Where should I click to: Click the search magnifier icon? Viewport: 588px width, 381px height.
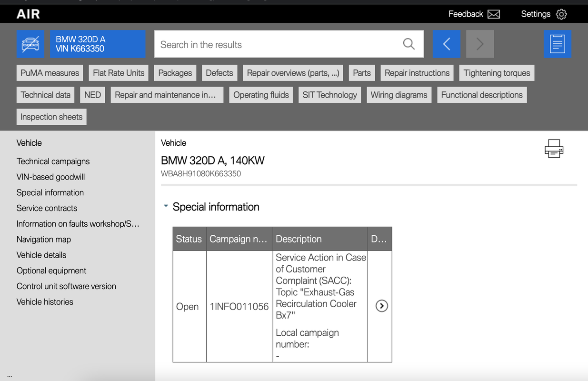pyautogui.click(x=409, y=44)
